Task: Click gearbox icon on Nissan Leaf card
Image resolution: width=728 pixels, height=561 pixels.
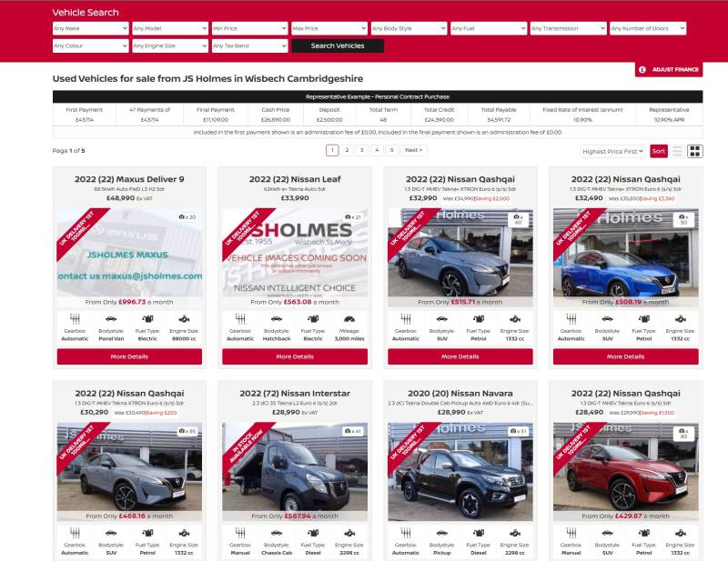Action: point(240,319)
